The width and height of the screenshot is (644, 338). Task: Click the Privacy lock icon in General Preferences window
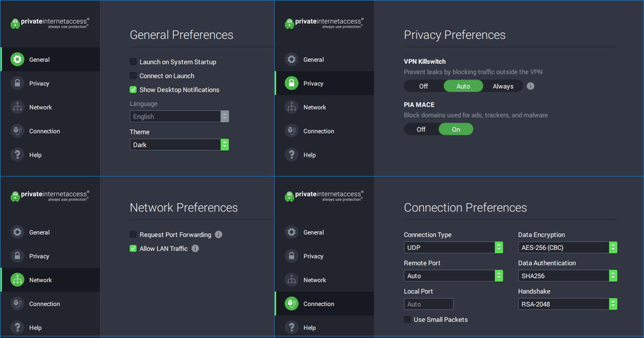[x=18, y=83]
